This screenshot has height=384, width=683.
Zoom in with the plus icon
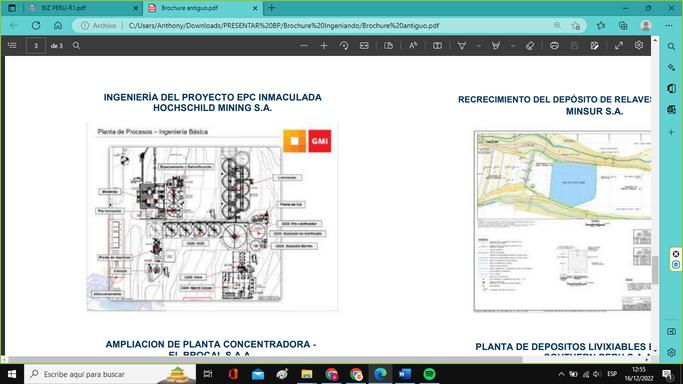point(324,46)
